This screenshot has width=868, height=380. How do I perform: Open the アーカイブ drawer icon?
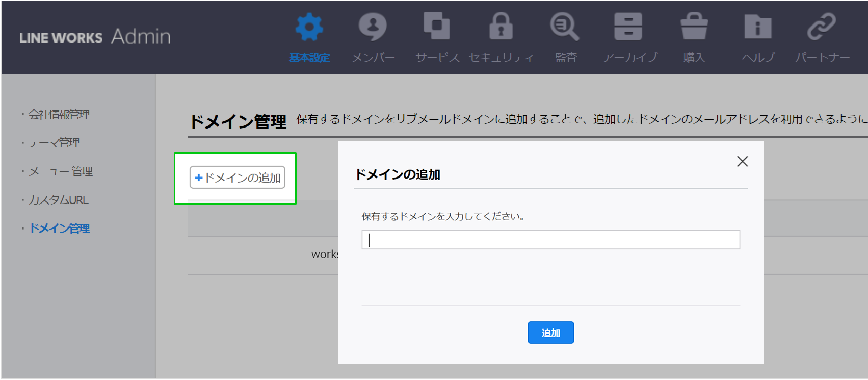point(628,27)
